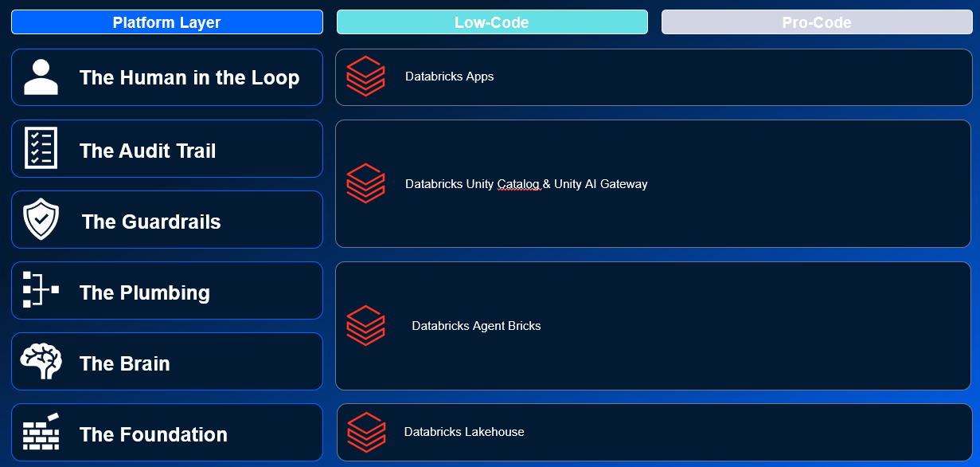Click The Plumbing label
Viewport: 980px width, 467px height.
(x=145, y=292)
